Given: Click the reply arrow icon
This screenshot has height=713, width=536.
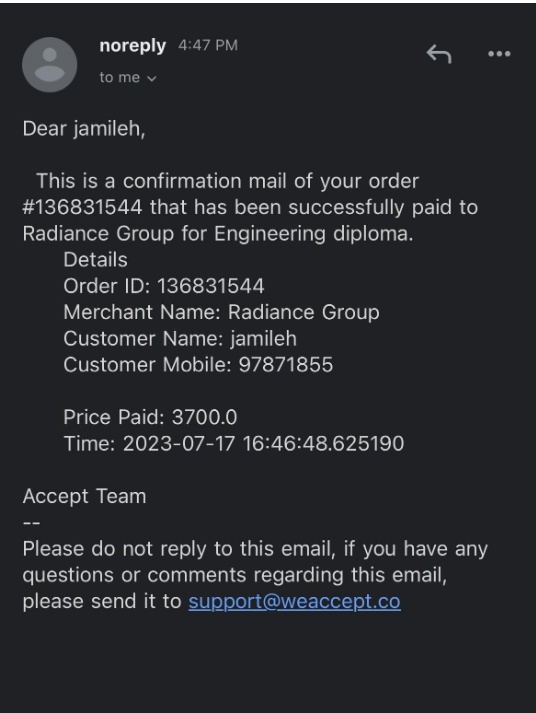Looking at the screenshot, I should pyautogui.click(x=439, y=54).
